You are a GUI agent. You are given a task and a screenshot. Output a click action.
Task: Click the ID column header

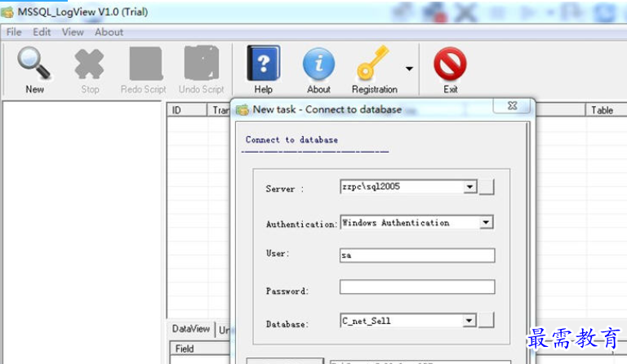point(187,110)
